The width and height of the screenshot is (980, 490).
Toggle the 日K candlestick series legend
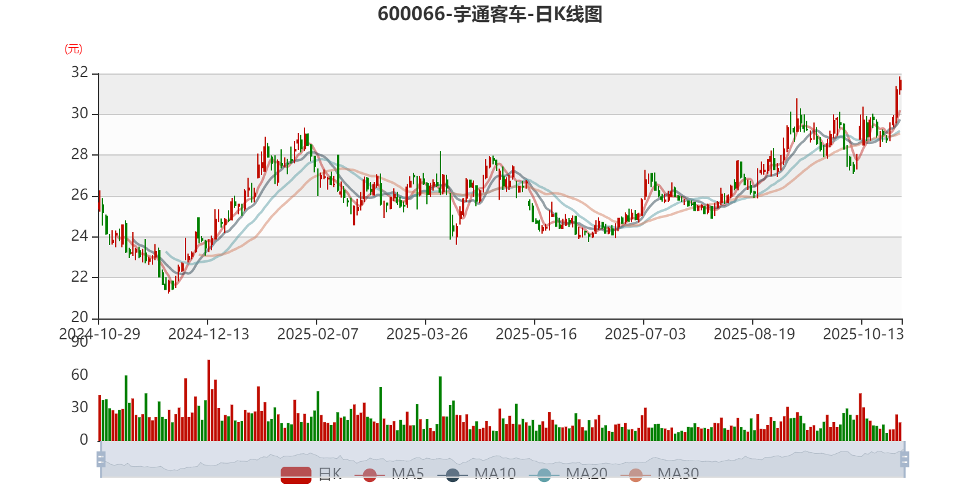pyautogui.click(x=311, y=474)
